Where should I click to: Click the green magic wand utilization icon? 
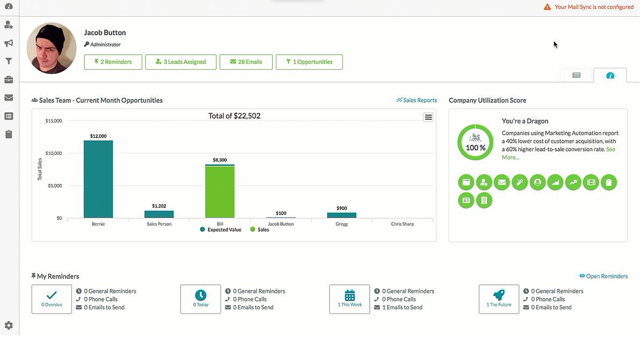pyautogui.click(x=519, y=182)
